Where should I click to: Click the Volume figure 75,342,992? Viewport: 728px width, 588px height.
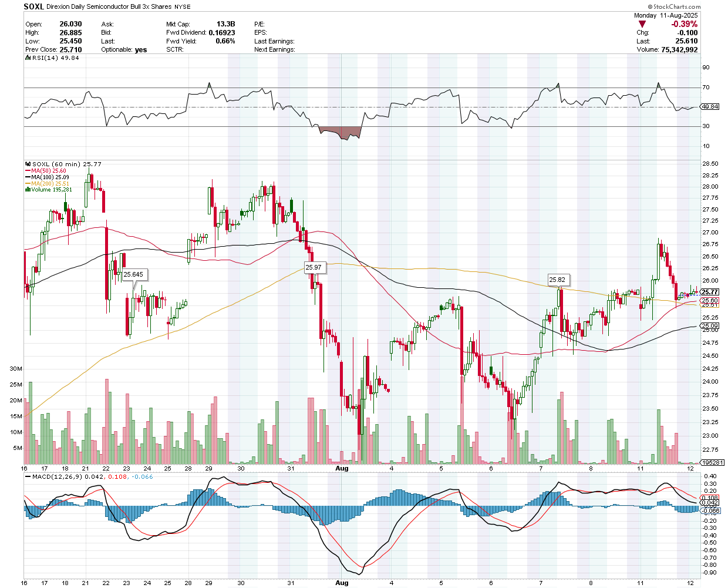click(x=679, y=50)
